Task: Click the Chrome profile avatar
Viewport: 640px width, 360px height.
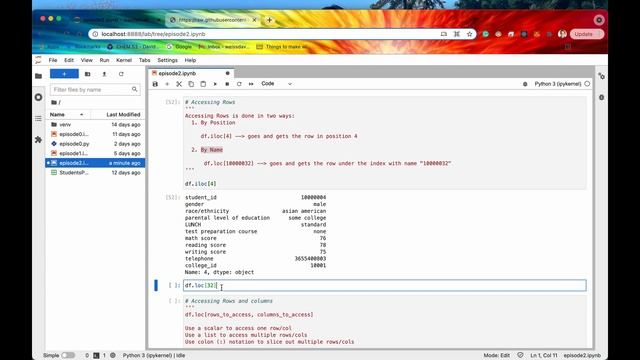Action: [562, 34]
